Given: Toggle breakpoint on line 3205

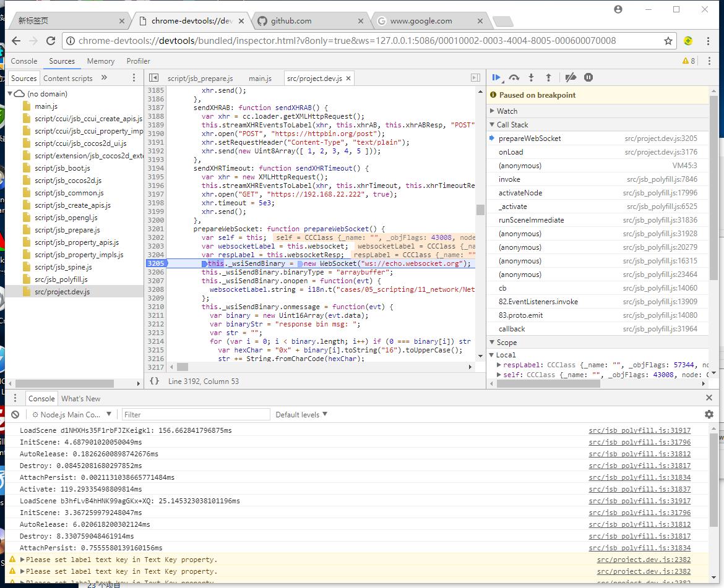Looking at the screenshot, I should pyautogui.click(x=155, y=263).
